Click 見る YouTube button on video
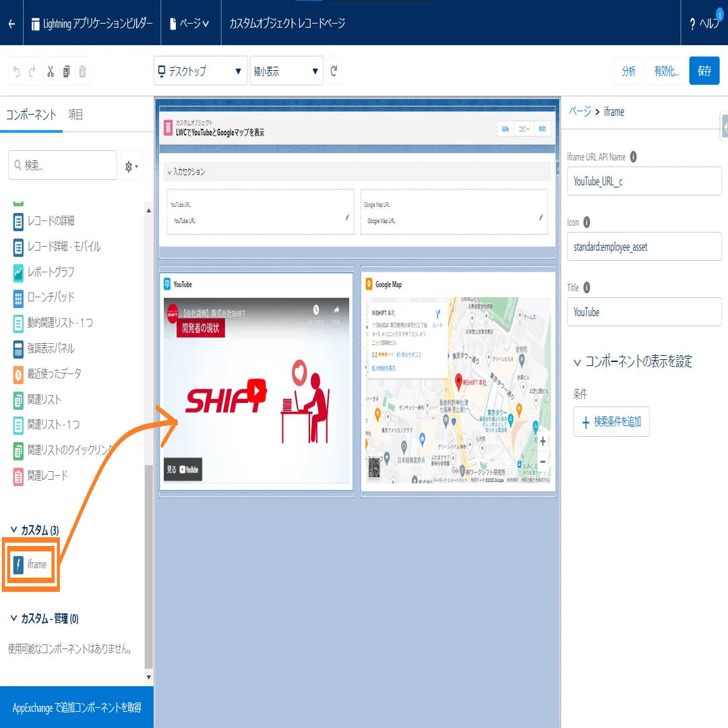Screen dimensions: 728x728 [x=183, y=469]
